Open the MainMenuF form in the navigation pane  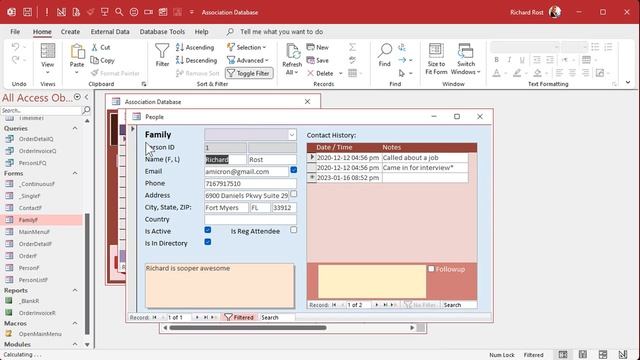point(34,232)
